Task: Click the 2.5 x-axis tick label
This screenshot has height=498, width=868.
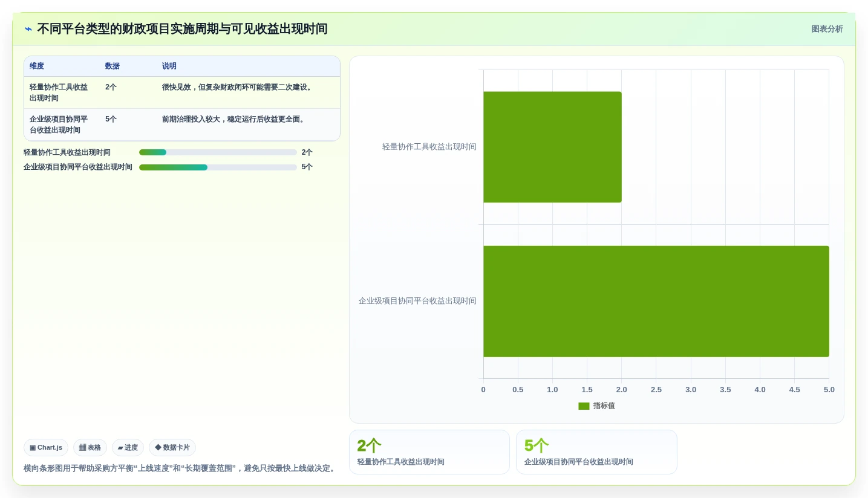Action: click(x=656, y=390)
